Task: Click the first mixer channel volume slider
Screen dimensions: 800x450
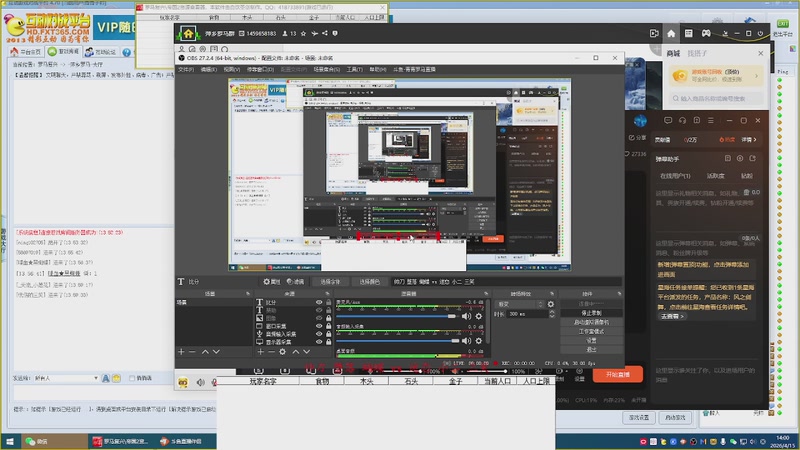Action: 396,316
